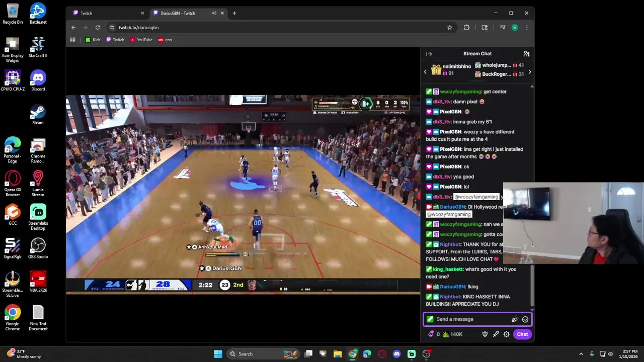Viewport: 644px width, 362px height.
Task: Open Bits balance icon below chat
Action: click(x=431, y=334)
